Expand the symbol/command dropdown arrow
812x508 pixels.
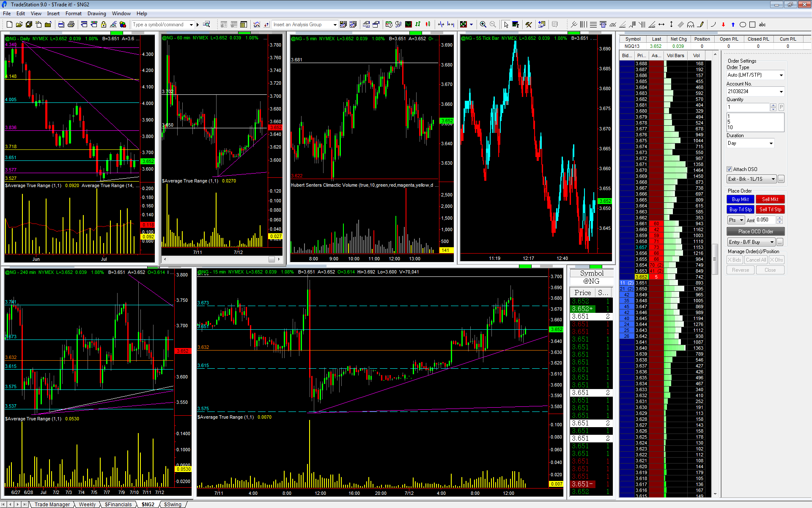pyautogui.click(x=191, y=25)
